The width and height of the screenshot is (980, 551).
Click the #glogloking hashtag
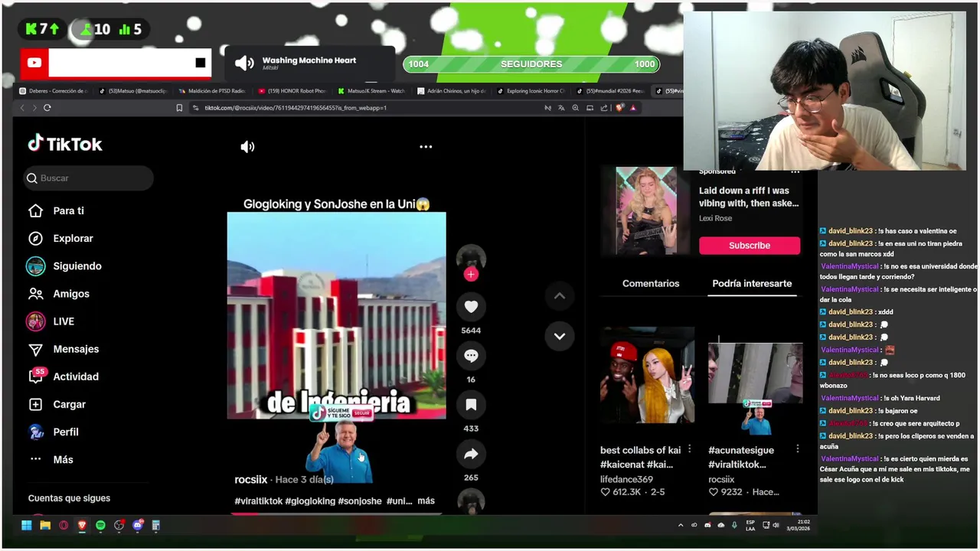coord(310,501)
